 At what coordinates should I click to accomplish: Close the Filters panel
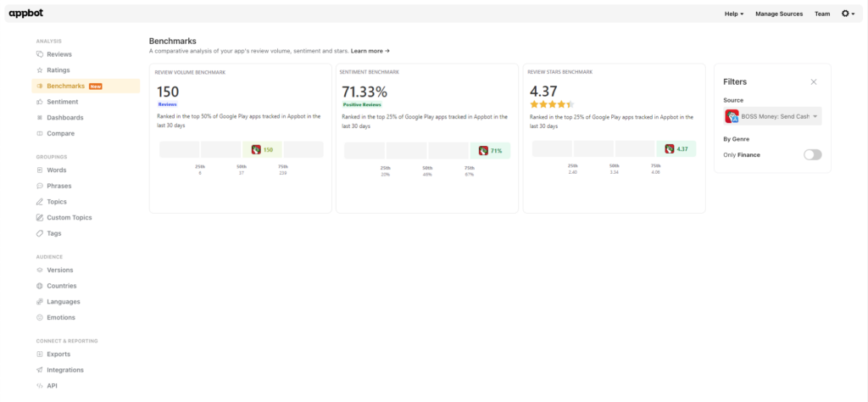(814, 82)
